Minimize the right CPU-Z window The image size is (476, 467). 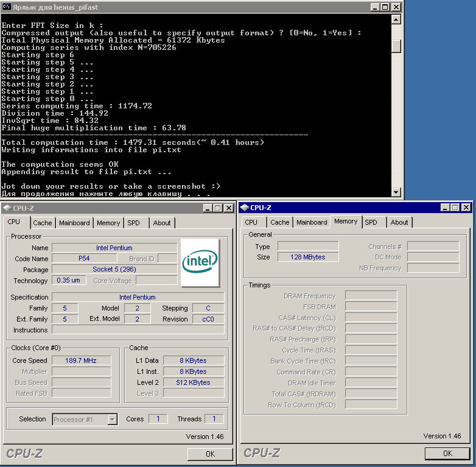445,208
